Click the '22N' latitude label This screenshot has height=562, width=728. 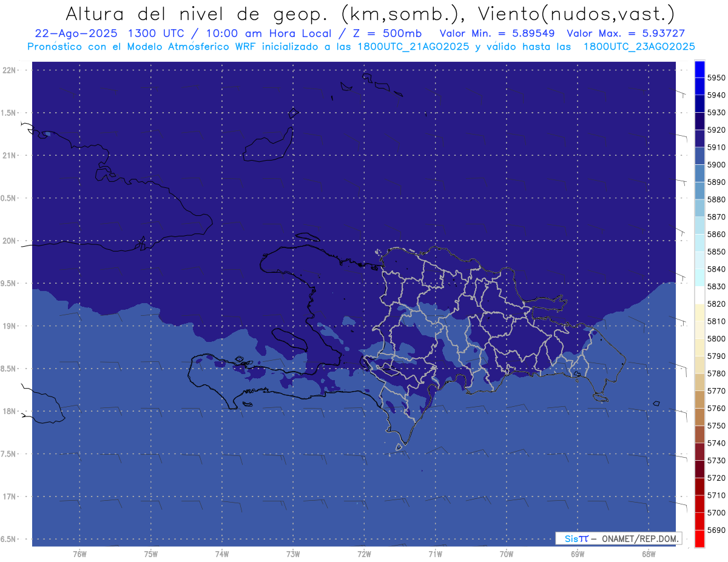pos(9,70)
